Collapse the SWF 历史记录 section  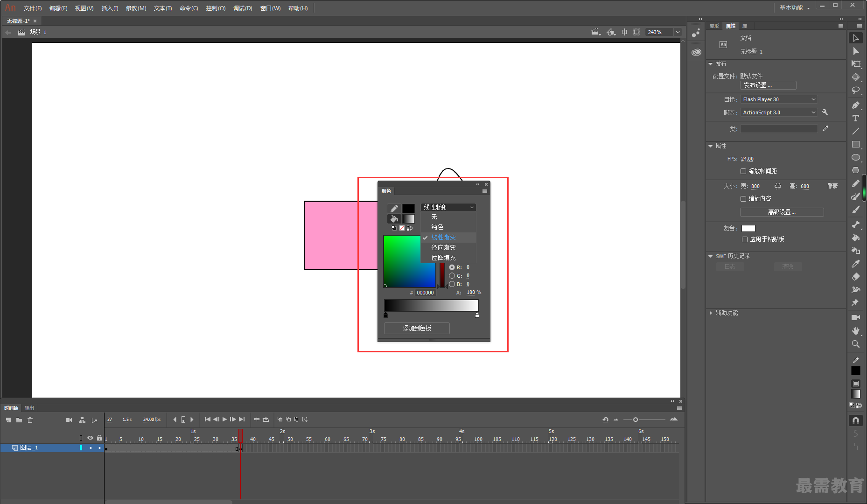tap(711, 256)
